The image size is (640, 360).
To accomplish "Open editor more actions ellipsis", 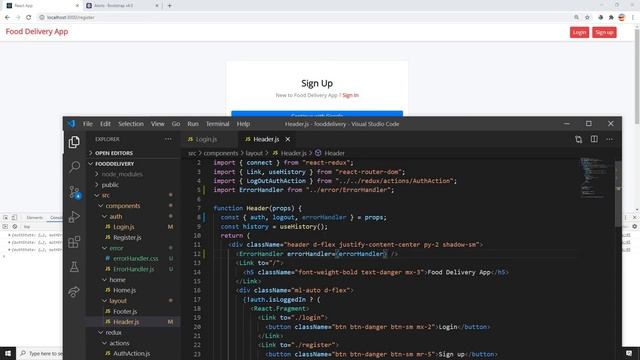I will (x=609, y=139).
